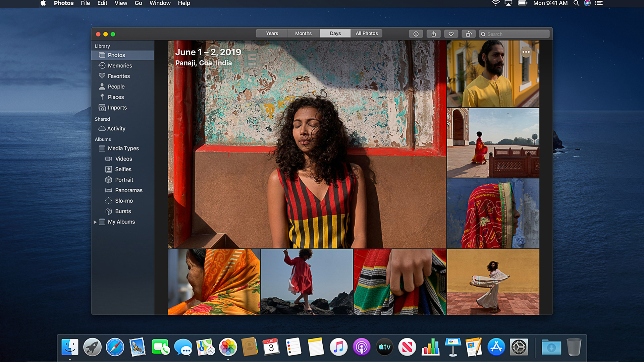Image resolution: width=644 pixels, height=362 pixels.
Task: Click the Wi-Fi menu bar icon
Action: (495, 3)
